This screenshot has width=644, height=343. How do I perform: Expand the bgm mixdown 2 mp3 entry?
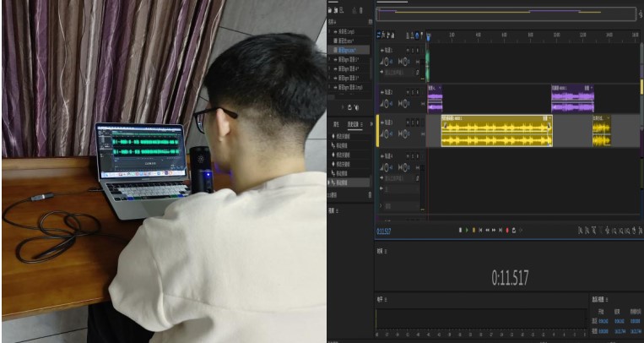coord(329,87)
